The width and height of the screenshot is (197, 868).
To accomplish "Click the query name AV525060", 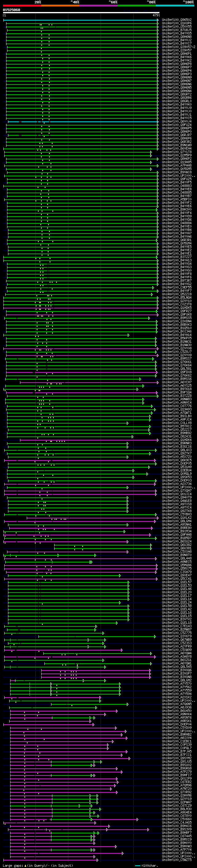I will click(11, 10).
